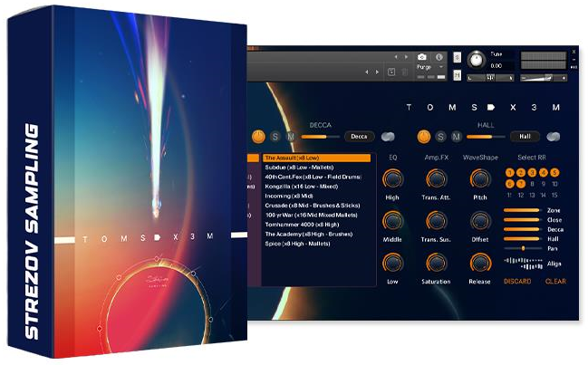Click the header Solo S button
Image resolution: width=588 pixels, height=365 pixels.
click(458, 57)
